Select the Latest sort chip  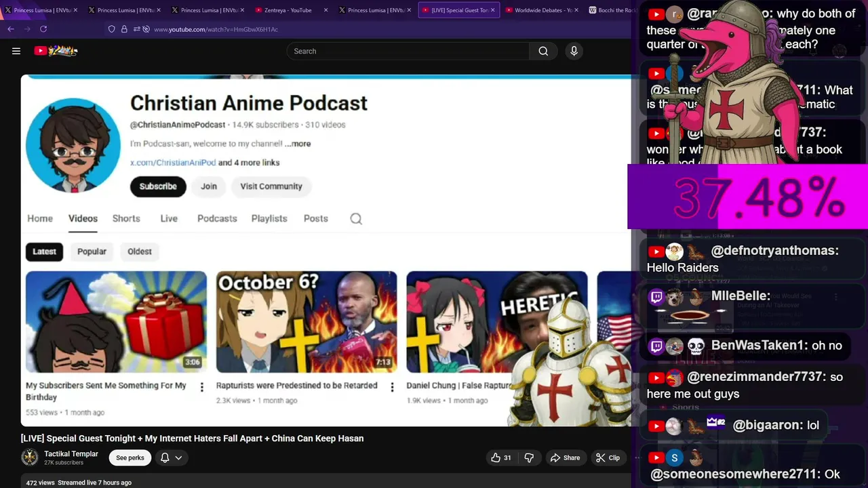[45, 251]
